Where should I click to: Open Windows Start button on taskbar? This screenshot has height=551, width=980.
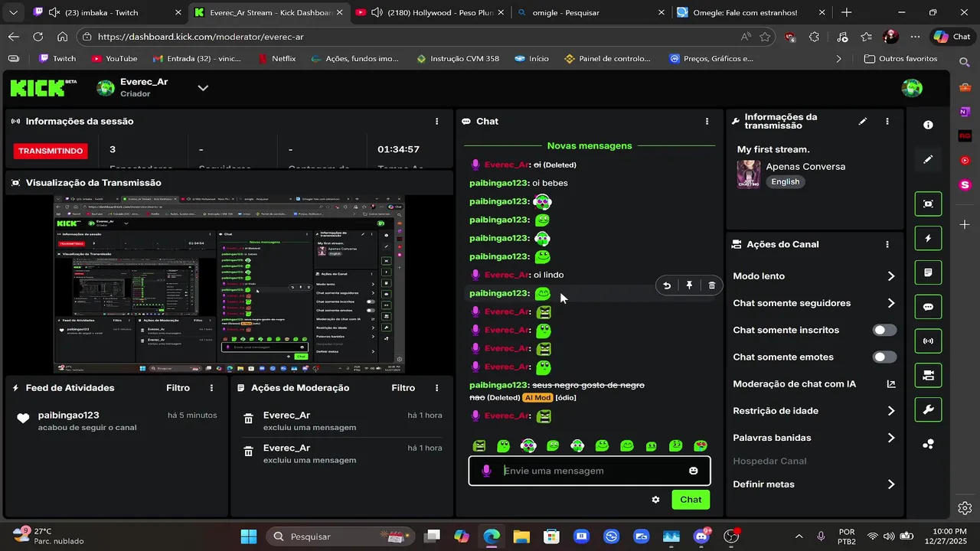click(249, 536)
